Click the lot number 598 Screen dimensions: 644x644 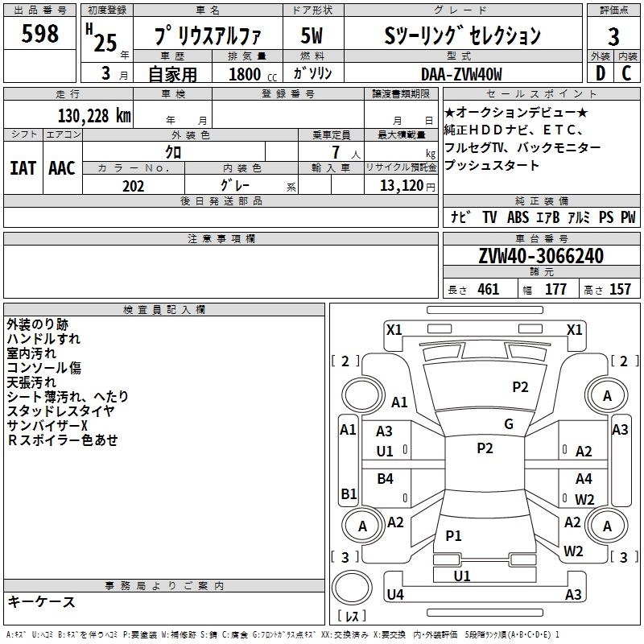tap(40, 34)
